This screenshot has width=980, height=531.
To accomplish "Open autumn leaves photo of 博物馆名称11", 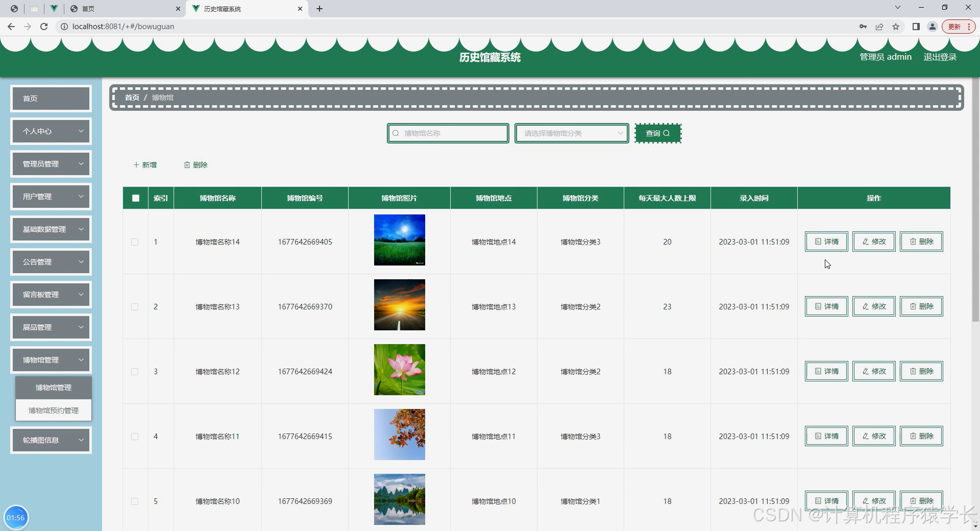I will [400, 435].
